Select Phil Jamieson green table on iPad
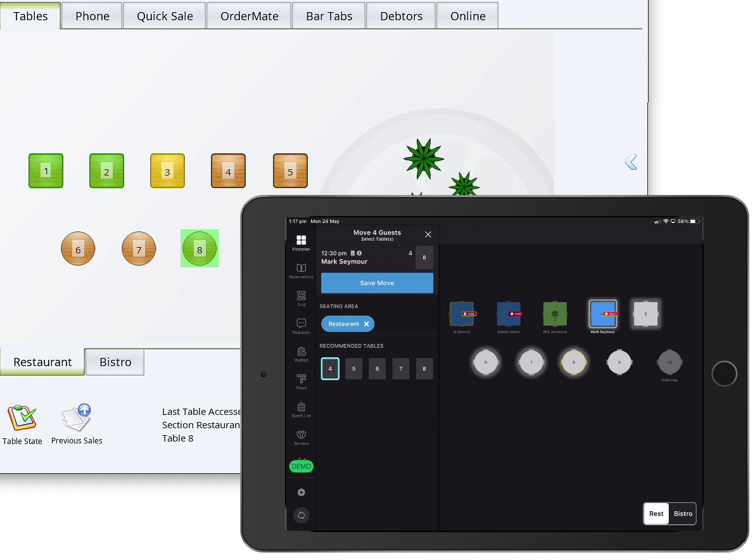The width and height of the screenshot is (755, 560). point(555,314)
